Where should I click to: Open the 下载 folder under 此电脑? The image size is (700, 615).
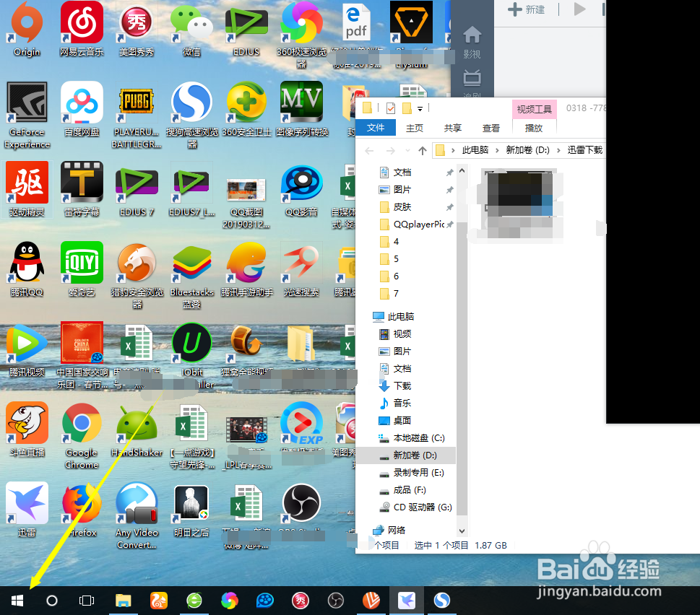tap(396, 385)
